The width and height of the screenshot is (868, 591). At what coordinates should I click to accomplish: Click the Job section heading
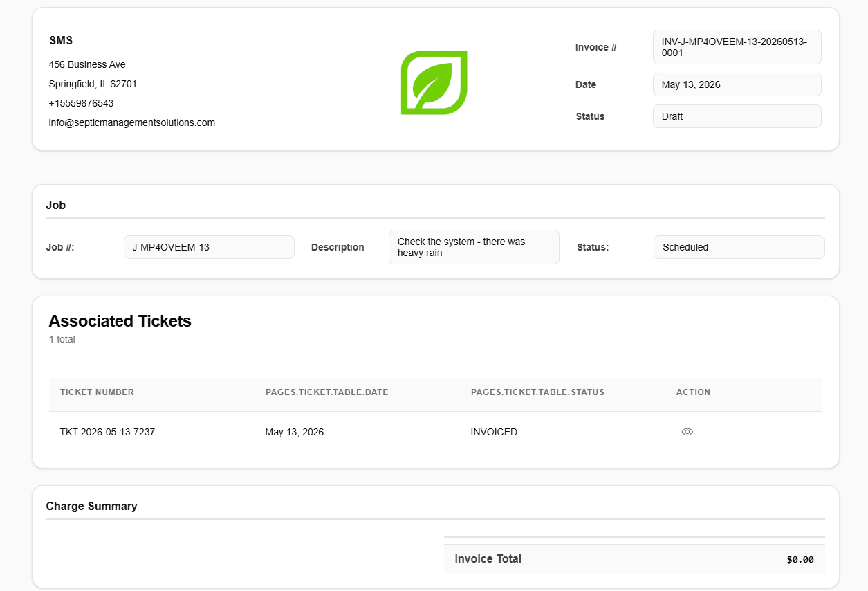(56, 205)
